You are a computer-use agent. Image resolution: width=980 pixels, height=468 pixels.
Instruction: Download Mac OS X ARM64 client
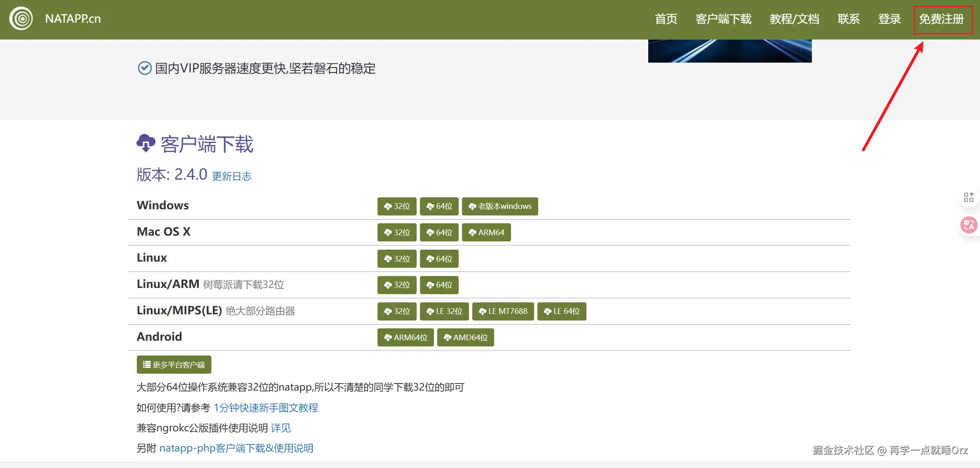(x=486, y=232)
